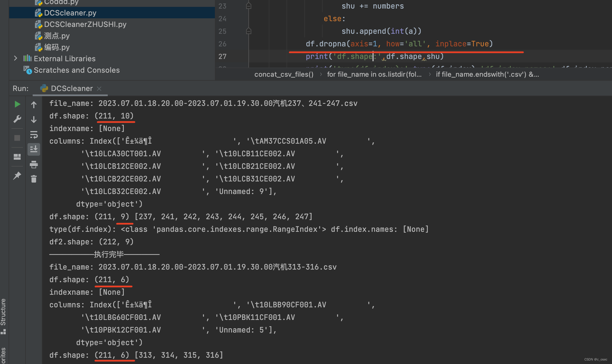Toggle soft-wrap for console output
612x364 pixels.
pos(34,134)
